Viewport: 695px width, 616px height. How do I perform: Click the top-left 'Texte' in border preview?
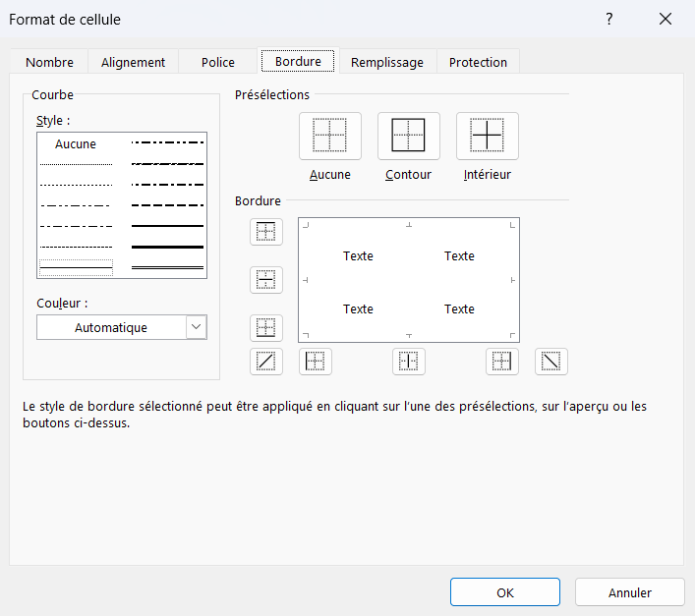tap(358, 256)
